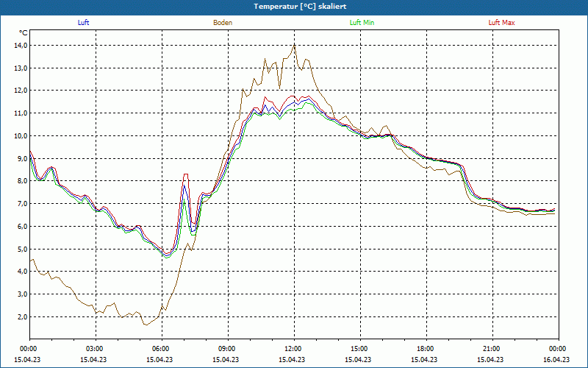Click the 03:00 time axis label
Image resolution: width=588 pixels, height=368 pixels.
94,349
